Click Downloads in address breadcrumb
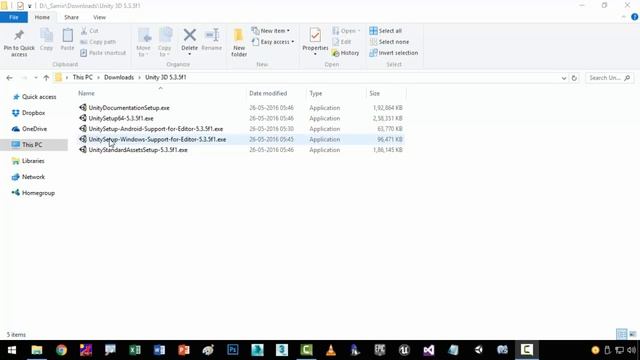The image size is (640, 360). tap(119, 78)
